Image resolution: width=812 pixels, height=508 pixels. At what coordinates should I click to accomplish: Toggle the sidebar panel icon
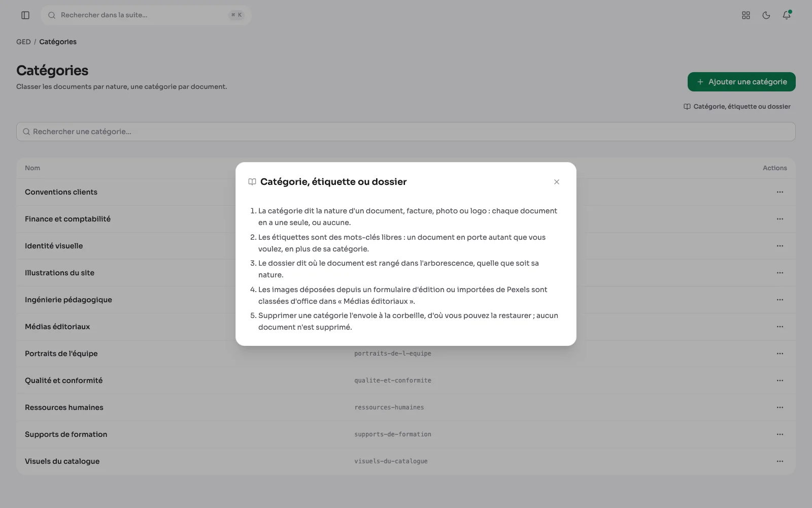(x=25, y=15)
